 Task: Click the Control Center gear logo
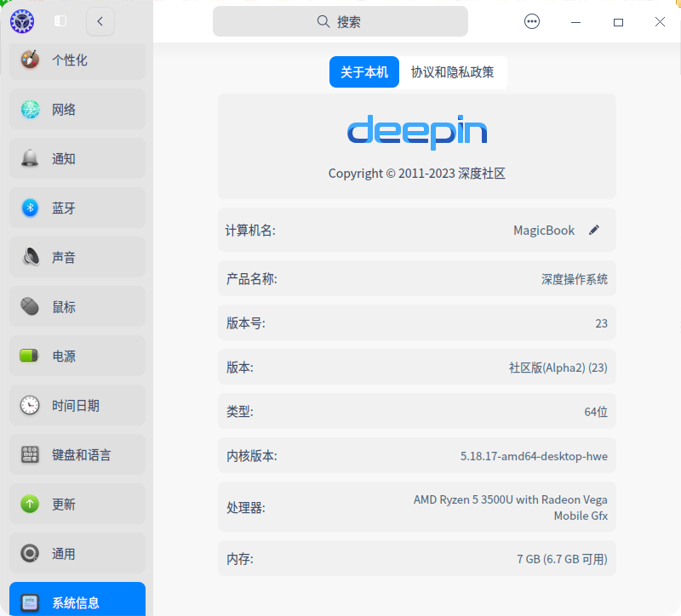coord(22,21)
